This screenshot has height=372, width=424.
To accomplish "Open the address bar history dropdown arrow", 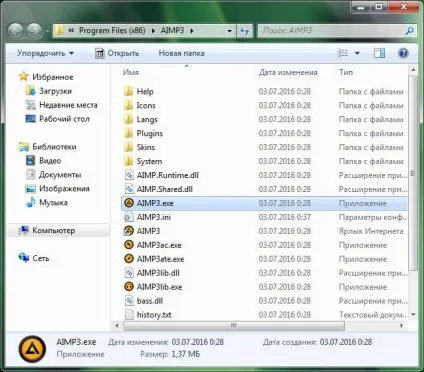I will 229,31.
